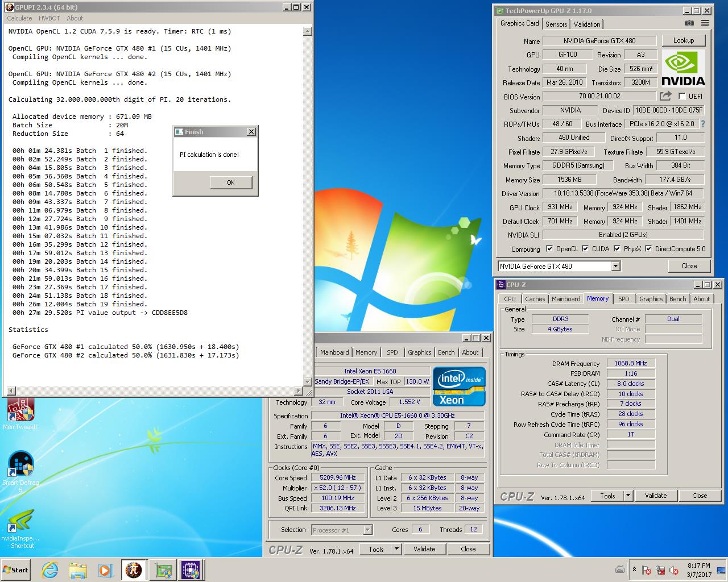Select the SPD tab in memory CPU-Z
Viewport: 728px width, 582px height.
click(x=624, y=299)
